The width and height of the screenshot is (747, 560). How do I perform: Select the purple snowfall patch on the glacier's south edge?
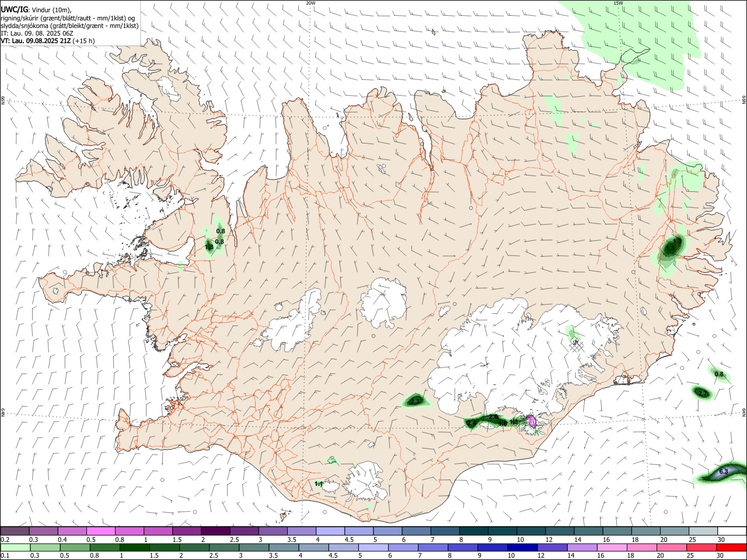point(532,421)
